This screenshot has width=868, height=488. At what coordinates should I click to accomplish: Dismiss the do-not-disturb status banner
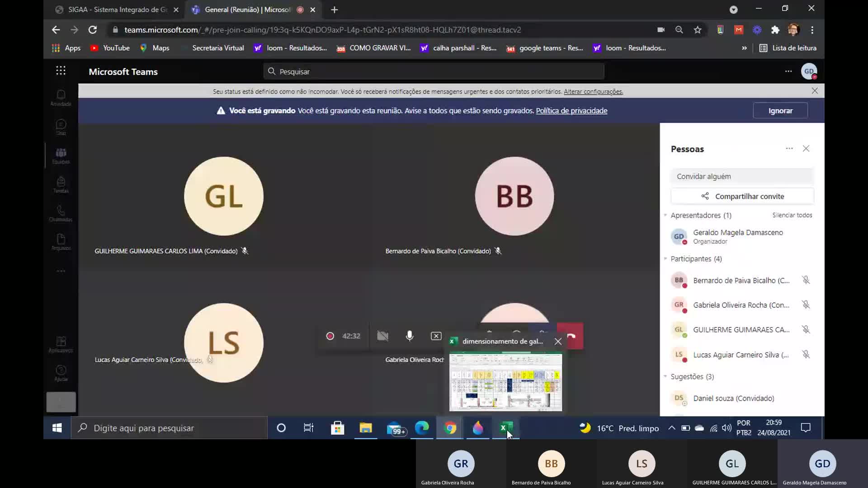(x=815, y=91)
